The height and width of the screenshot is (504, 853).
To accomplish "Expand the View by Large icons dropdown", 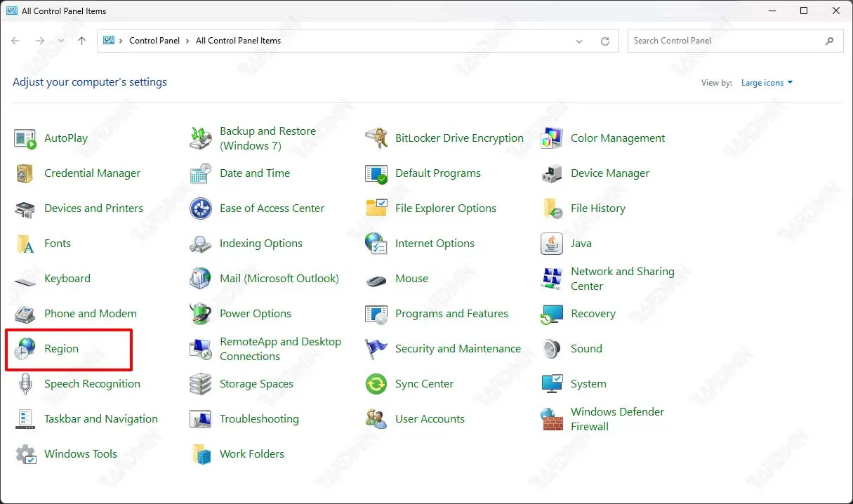I will (767, 83).
